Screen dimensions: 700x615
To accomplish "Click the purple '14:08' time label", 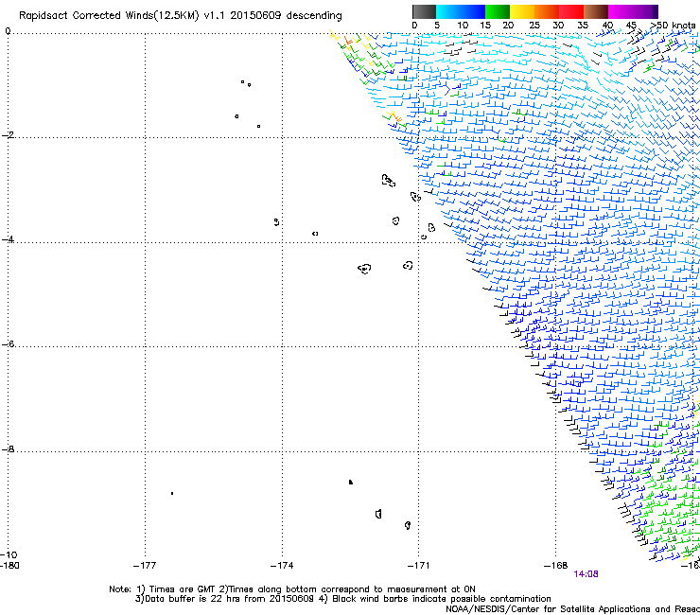I will tap(586, 574).
